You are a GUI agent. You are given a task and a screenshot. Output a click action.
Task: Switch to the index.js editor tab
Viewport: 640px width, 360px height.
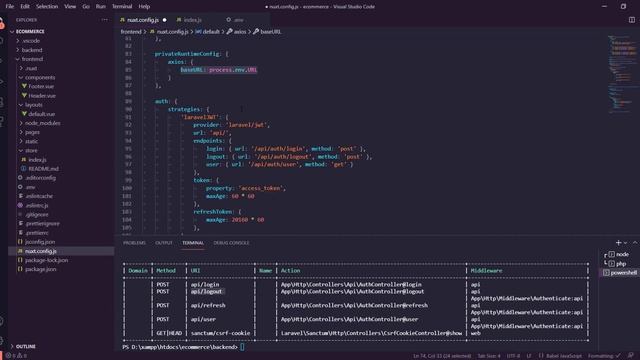pos(192,20)
